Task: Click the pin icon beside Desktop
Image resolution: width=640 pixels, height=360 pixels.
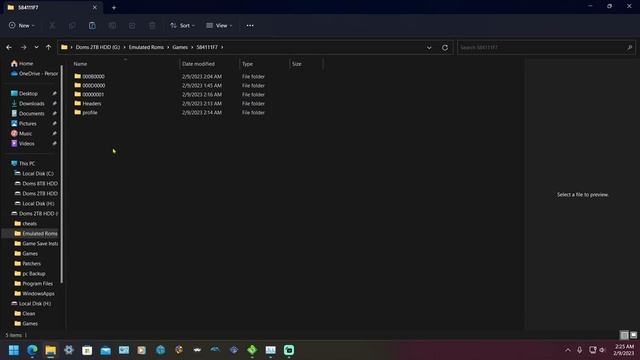Action: point(54,93)
